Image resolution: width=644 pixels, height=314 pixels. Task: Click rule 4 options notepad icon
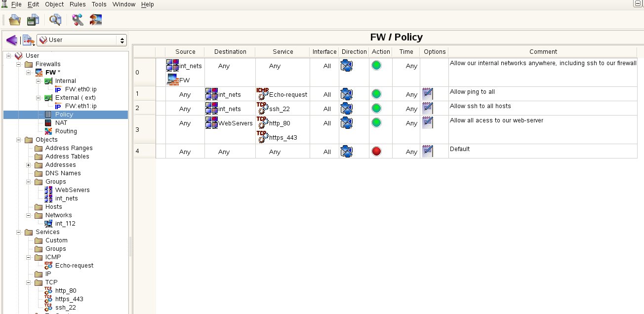click(428, 151)
